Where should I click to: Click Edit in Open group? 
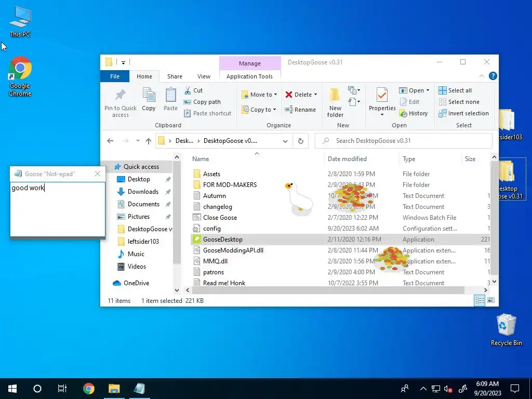click(409, 102)
